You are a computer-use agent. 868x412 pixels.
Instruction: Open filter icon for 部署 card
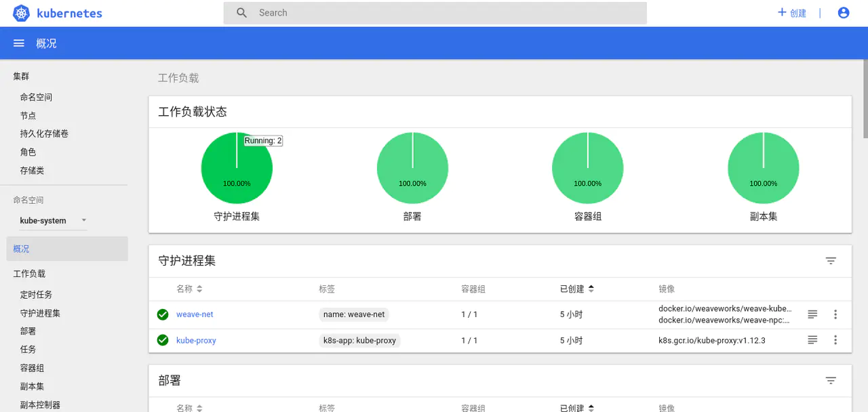tap(831, 381)
